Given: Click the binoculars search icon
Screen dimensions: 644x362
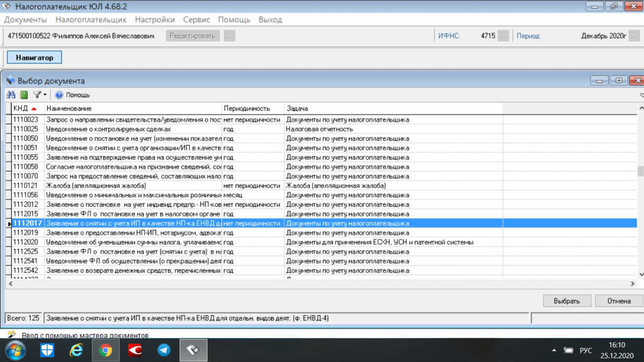Looking at the screenshot, I should coord(11,95).
